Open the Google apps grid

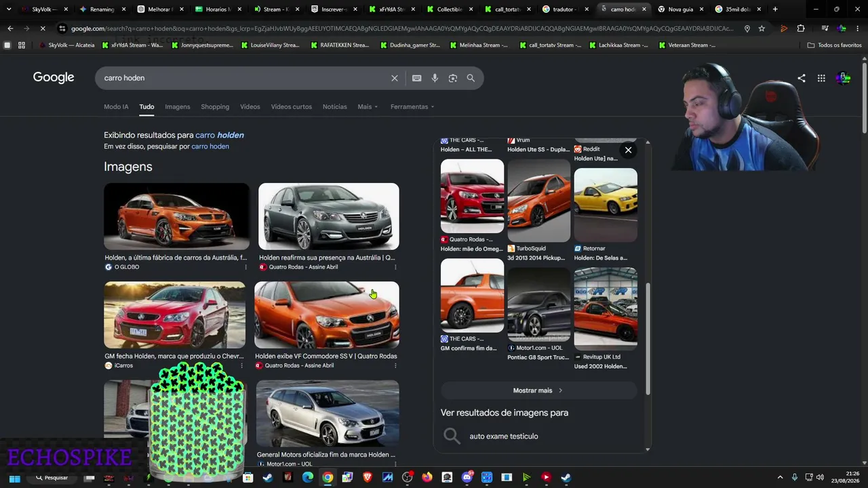tap(821, 78)
